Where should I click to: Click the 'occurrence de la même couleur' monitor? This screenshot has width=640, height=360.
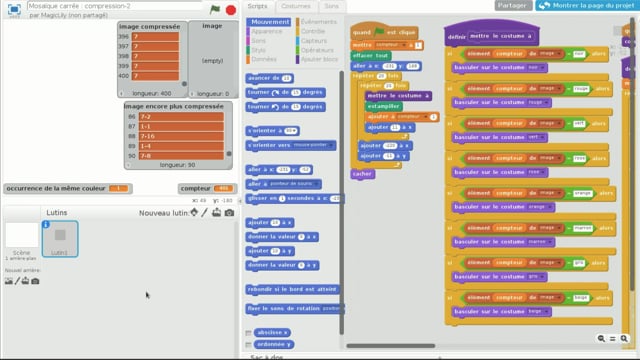pyautogui.click(x=68, y=189)
